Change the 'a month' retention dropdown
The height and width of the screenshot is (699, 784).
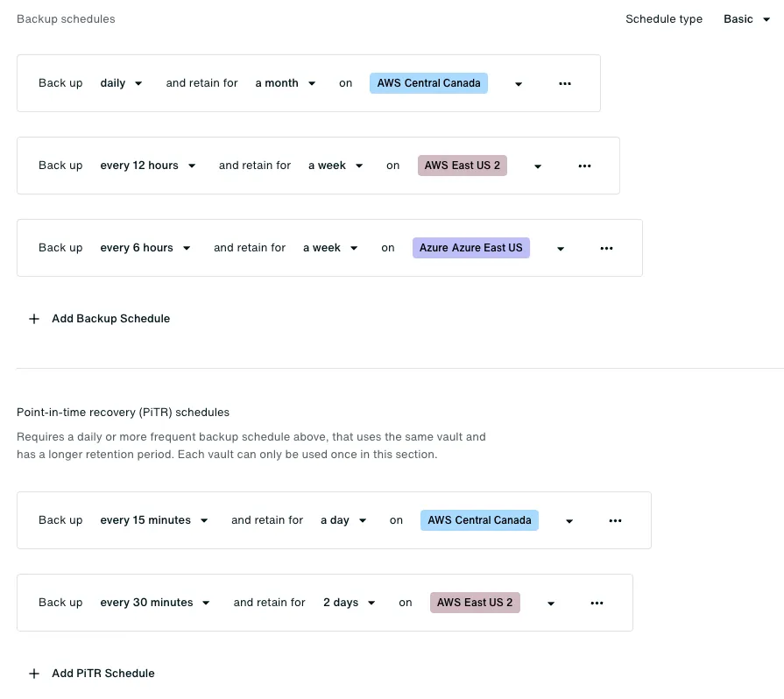pyautogui.click(x=285, y=83)
